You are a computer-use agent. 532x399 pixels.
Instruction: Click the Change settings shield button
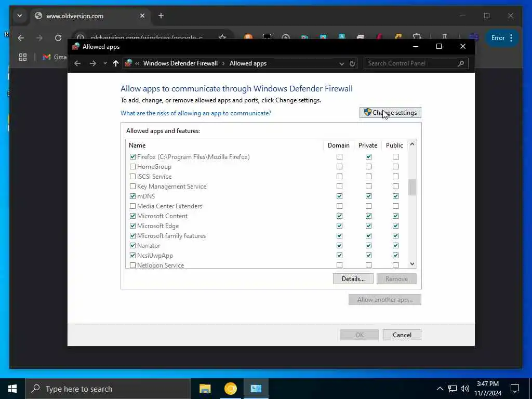tap(390, 113)
